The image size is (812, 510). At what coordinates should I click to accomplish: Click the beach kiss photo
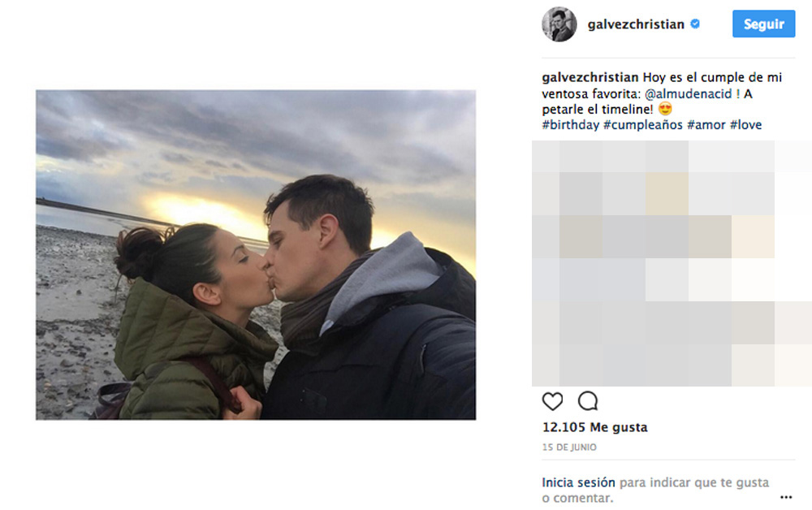pos(256,255)
